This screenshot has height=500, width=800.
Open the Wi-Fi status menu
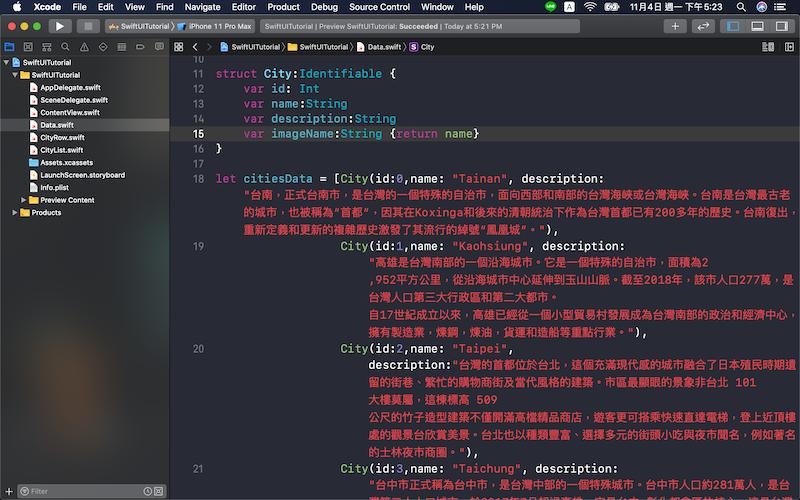point(590,7)
